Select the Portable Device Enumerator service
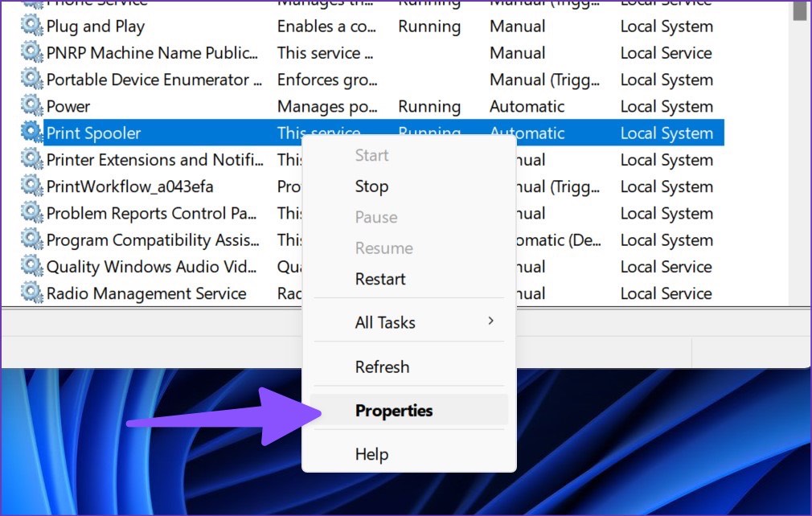The width and height of the screenshot is (812, 516). click(x=154, y=80)
